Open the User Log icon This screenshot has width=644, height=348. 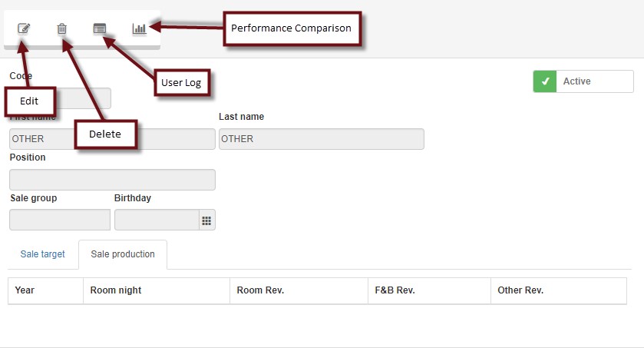(x=100, y=28)
